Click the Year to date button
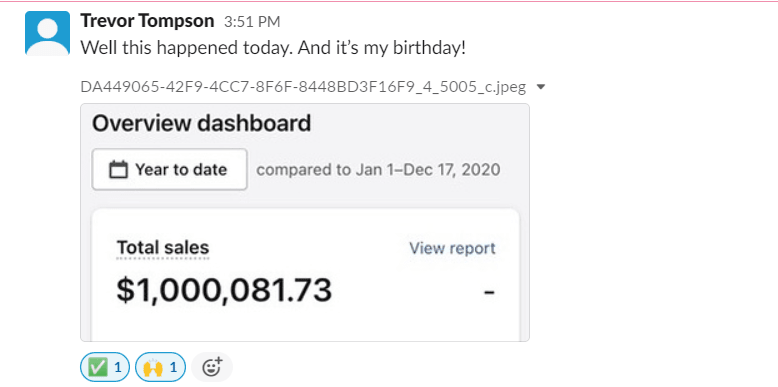This screenshot has width=778, height=387. tap(170, 170)
